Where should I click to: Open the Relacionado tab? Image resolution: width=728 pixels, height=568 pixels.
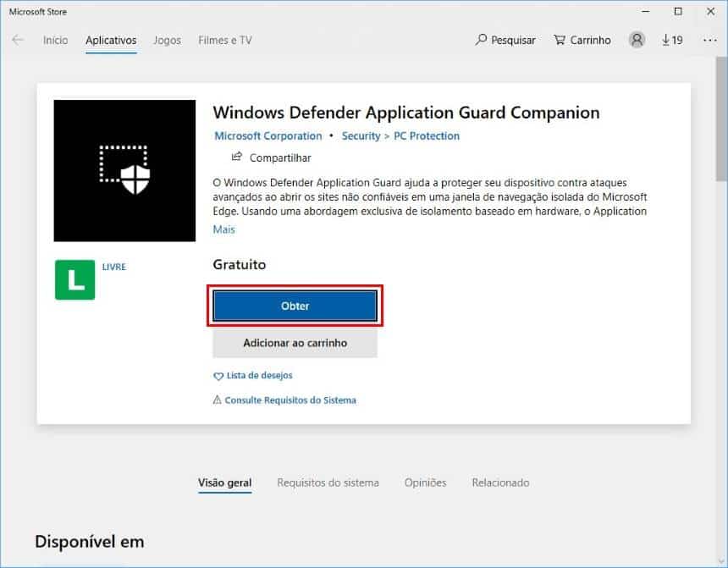(x=500, y=483)
